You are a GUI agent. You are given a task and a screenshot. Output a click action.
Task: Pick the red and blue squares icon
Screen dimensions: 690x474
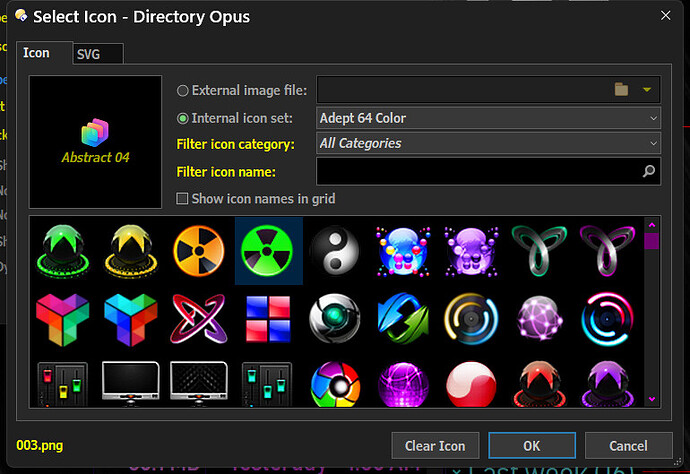point(268,319)
